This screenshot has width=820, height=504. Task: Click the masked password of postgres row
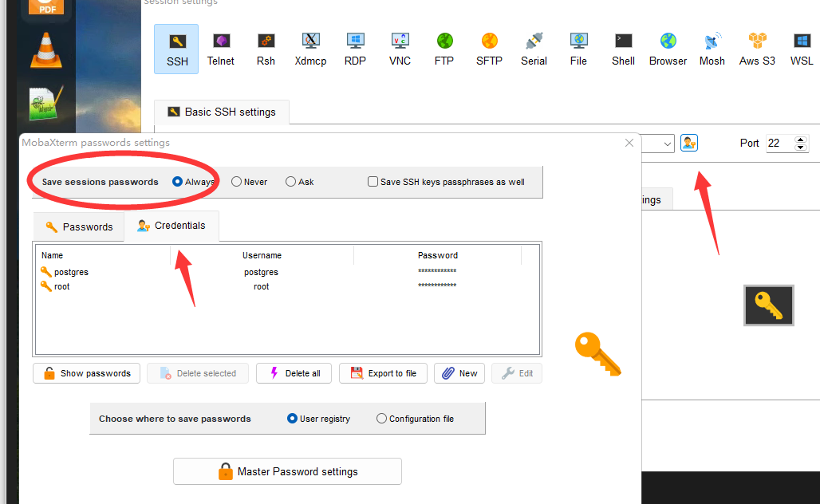coord(437,271)
